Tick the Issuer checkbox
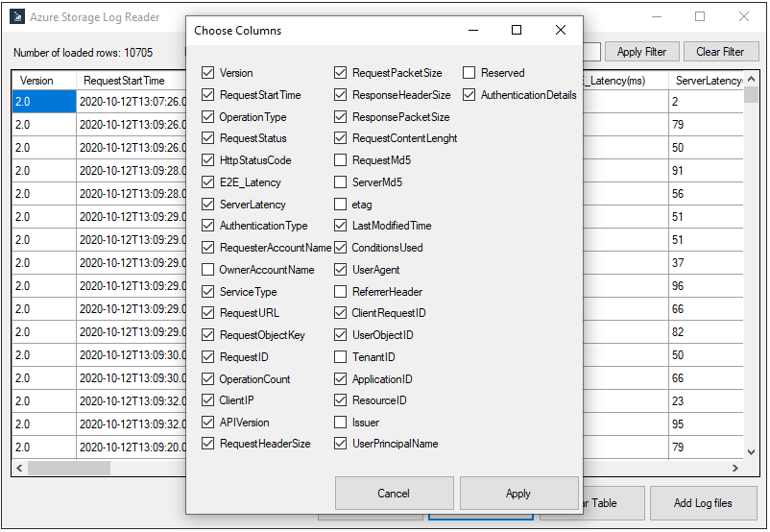 tap(340, 423)
